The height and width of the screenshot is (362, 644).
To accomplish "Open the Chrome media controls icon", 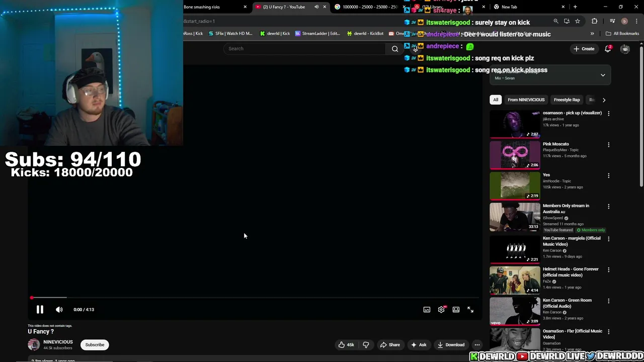I will (x=612, y=21).
